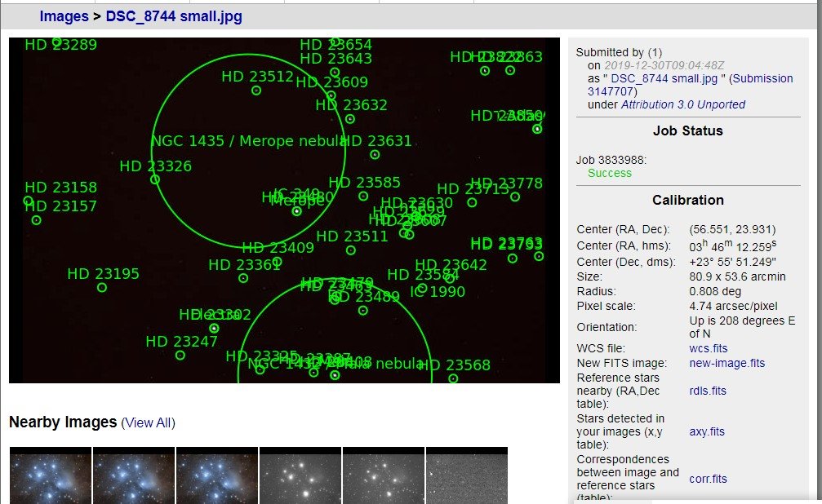Open the Attribution 3.0 Unported license link
Image resolution: width=822 pixels, height=504 pixels.
tap(683, 104)
